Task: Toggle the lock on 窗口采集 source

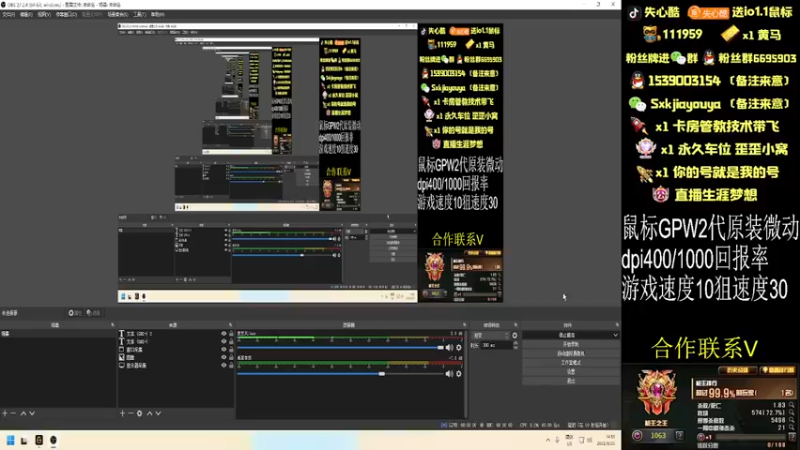Action: [x=231, y=349]
